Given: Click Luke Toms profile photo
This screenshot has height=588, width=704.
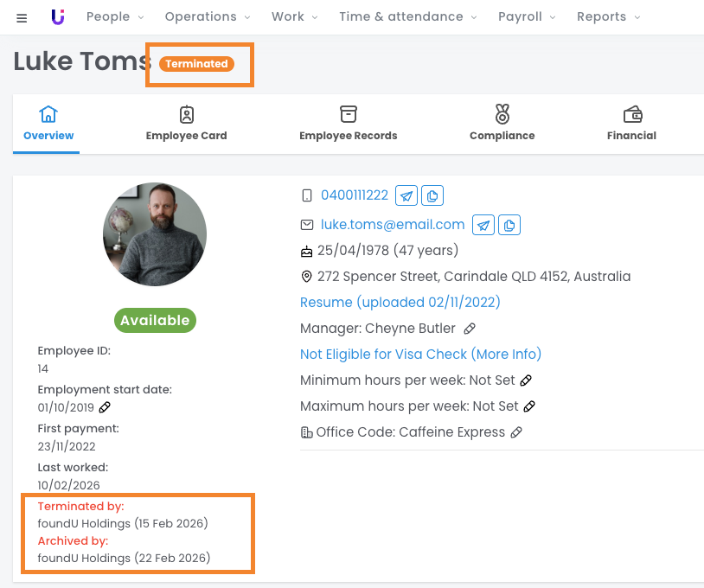Looking at the screenshot, I should pyautogui.click(x=155, y=234).
